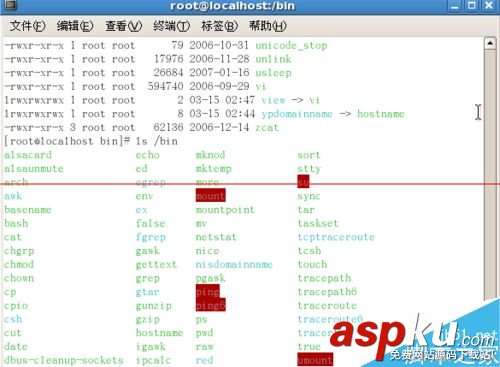The height and width of the screenshot is (367, 500).
Task: Click the tracepath6 entry
Action: [327, 292]
